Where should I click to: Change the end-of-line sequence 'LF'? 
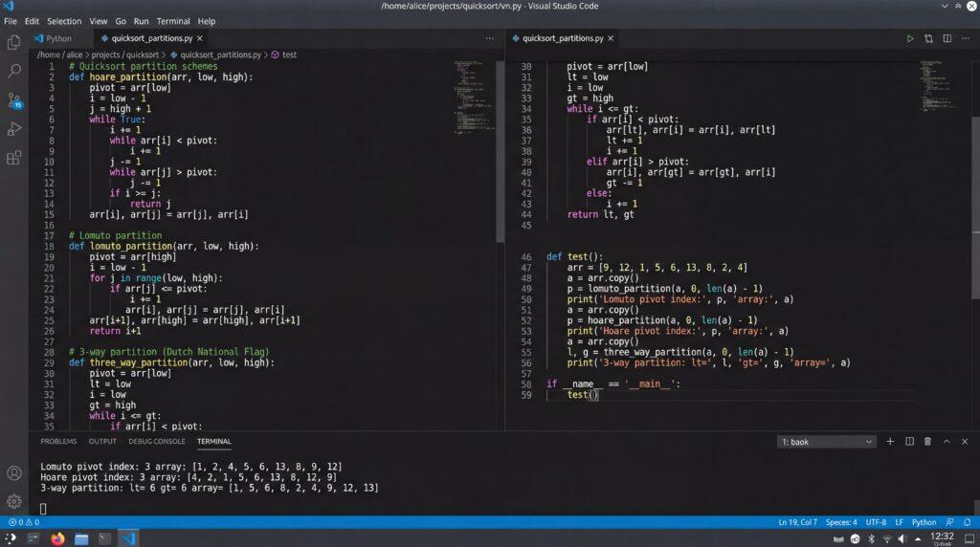tap(899, 522)
